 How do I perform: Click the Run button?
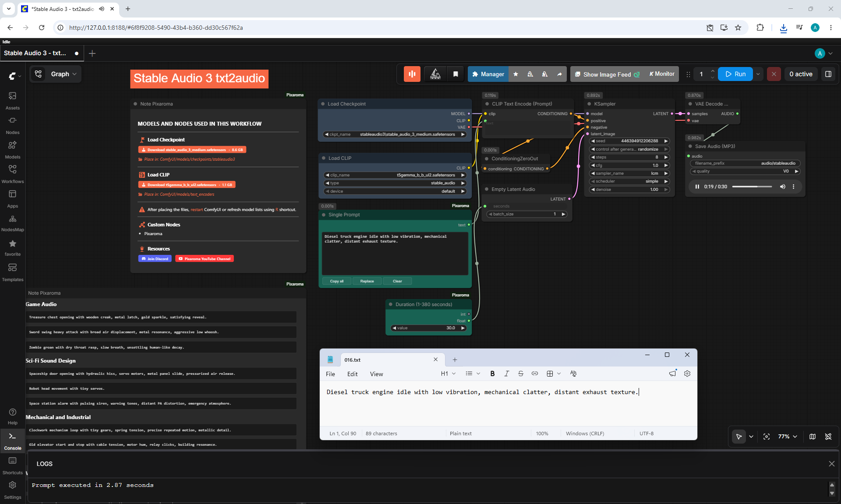point(735,74)
